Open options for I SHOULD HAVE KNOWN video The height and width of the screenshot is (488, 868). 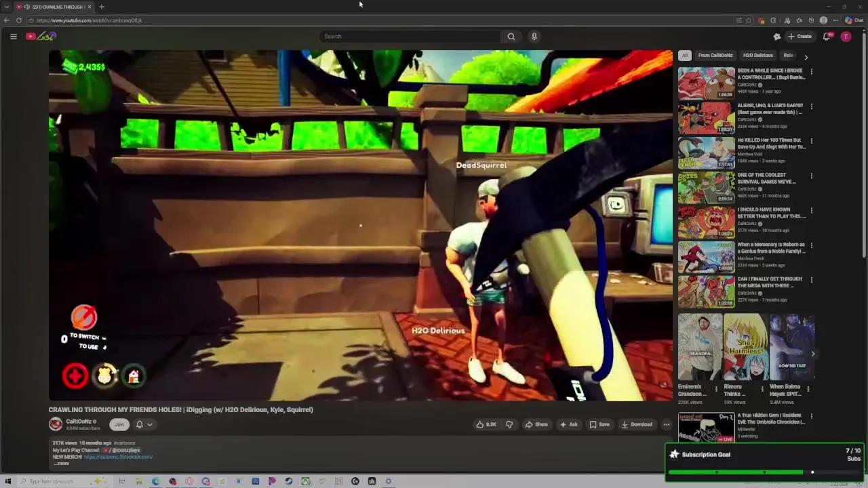(x=812, y=210)
